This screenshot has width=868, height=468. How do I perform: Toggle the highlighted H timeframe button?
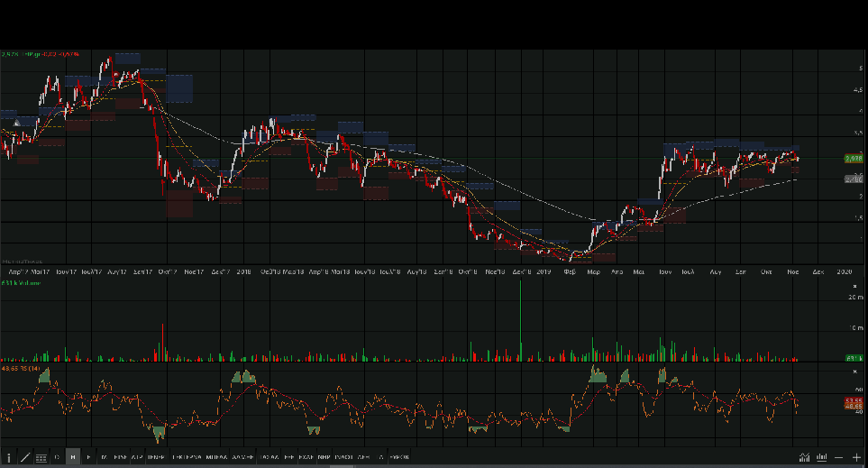(73, 458)
